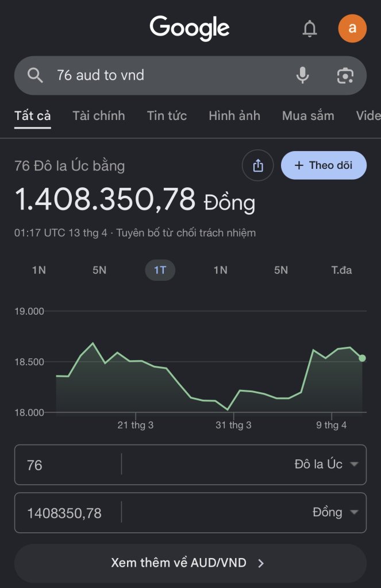Viewport: 381px width, 588px height.
Task: Select the T.đa maximum range
Action: pos(341,270)
